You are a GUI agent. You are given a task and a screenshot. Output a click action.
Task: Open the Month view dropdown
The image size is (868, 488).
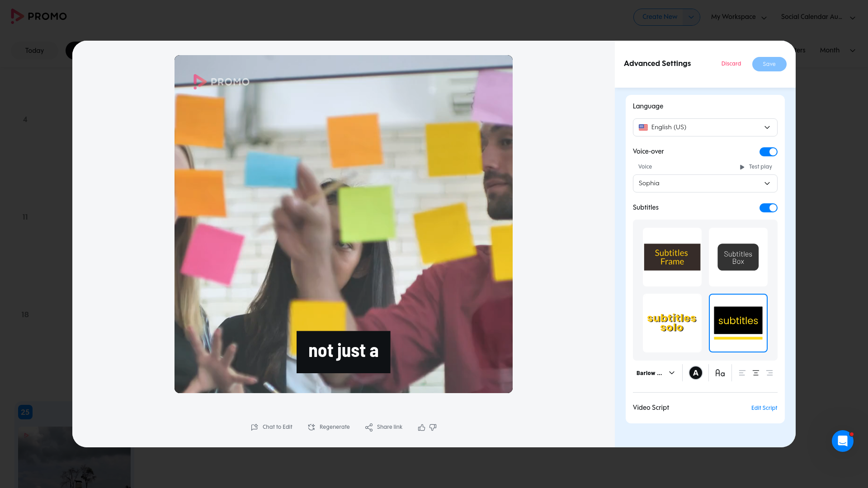coord(837,50)
